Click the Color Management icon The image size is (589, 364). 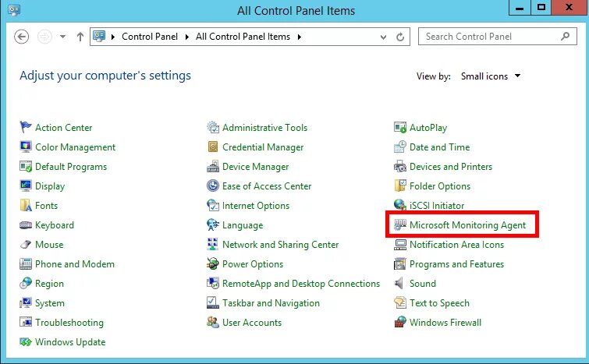click(x=26, y=147)
